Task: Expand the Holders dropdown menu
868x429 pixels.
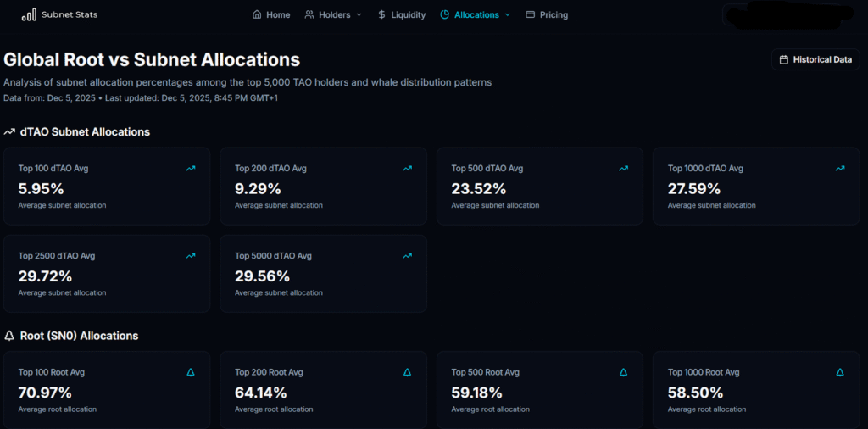Action: click(333, 14)
